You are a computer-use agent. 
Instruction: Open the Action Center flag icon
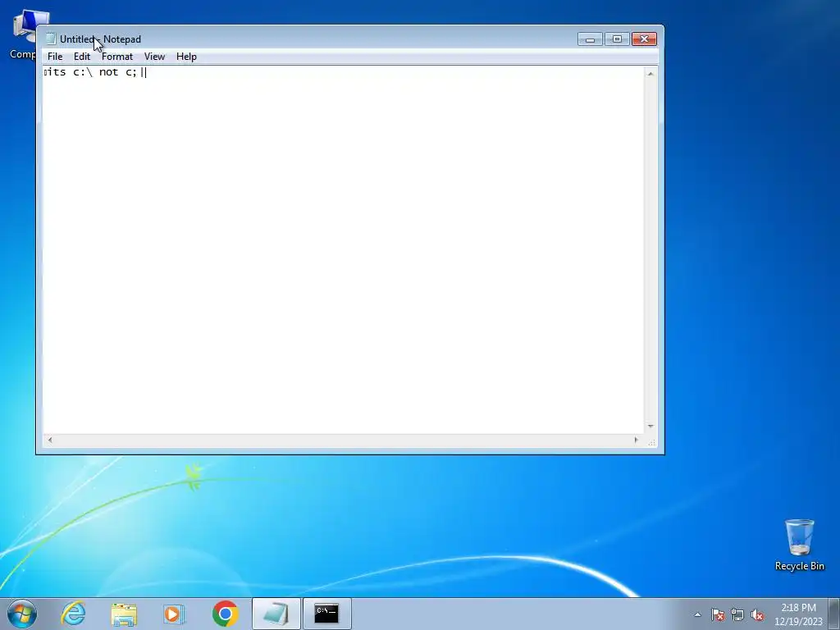coord(718,615)
